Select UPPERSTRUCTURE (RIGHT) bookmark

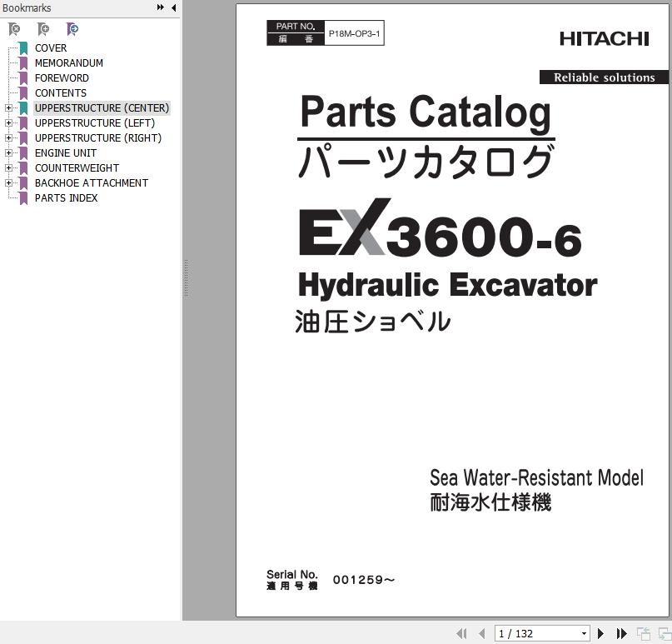98,138
